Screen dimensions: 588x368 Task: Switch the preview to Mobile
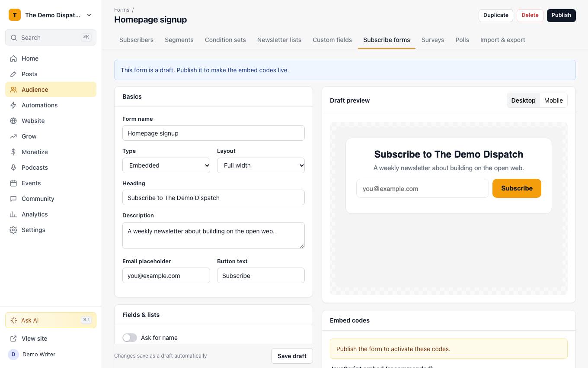(553, 100)
